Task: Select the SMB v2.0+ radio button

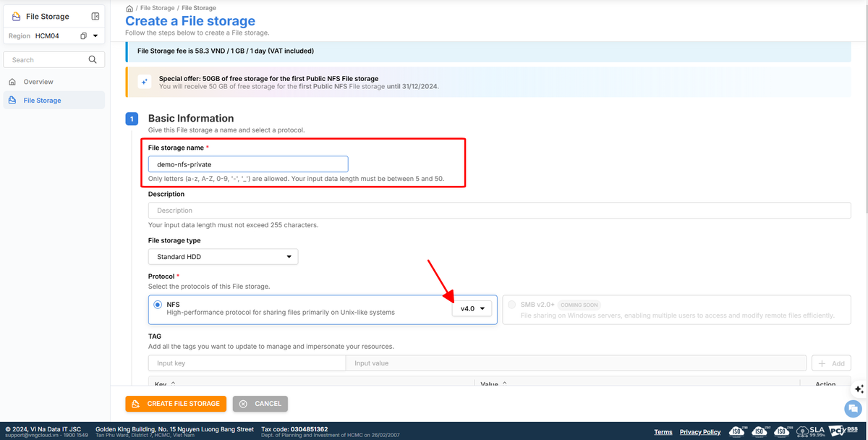Action: pos(512,305)
